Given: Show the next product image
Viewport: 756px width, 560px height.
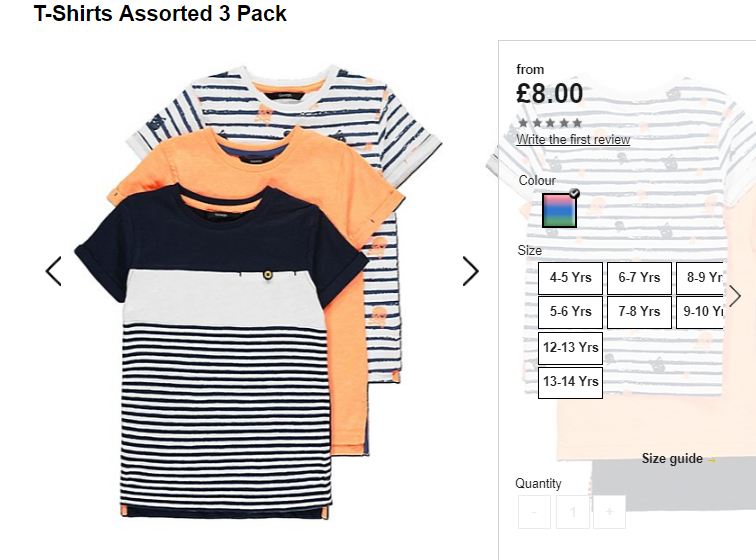Looking at the screenshot, I should tap(471, 271).
